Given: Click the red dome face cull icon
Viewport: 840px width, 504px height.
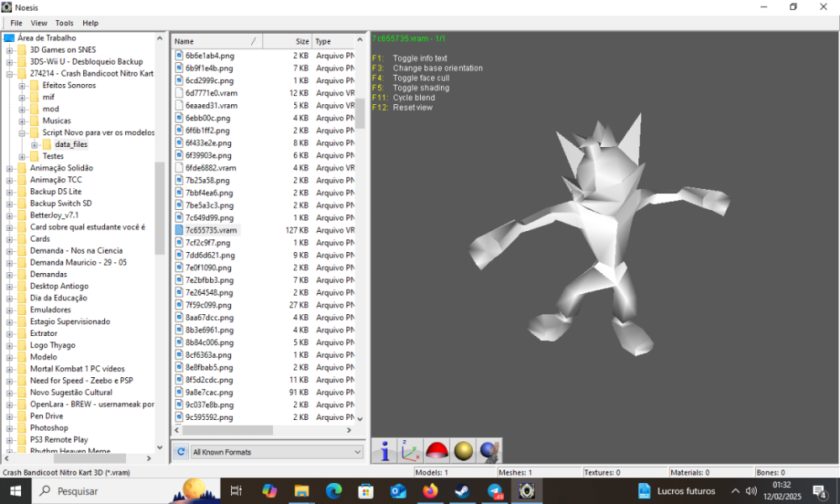Looking at the screenshot, I should tap(436, 451).
